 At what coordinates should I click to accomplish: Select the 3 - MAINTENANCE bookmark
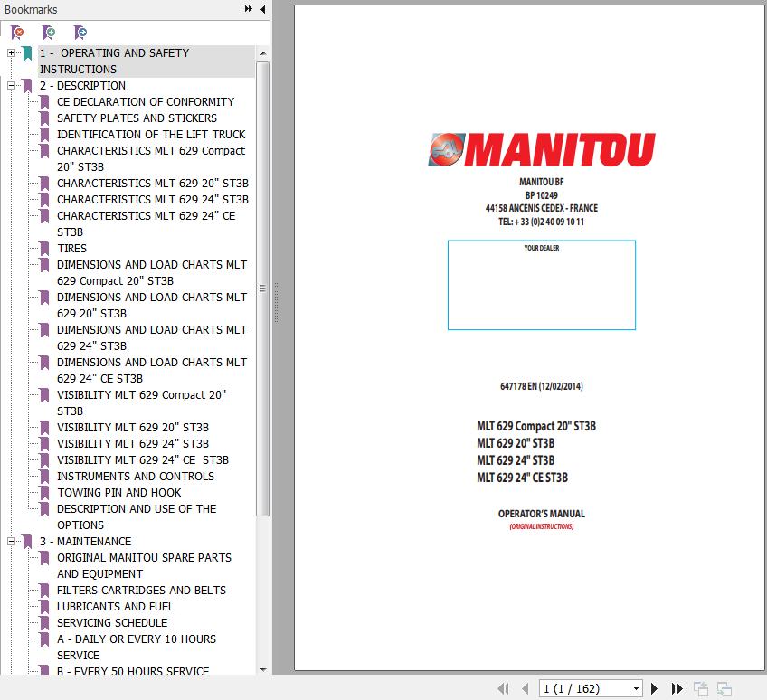(x=86, y=542)
